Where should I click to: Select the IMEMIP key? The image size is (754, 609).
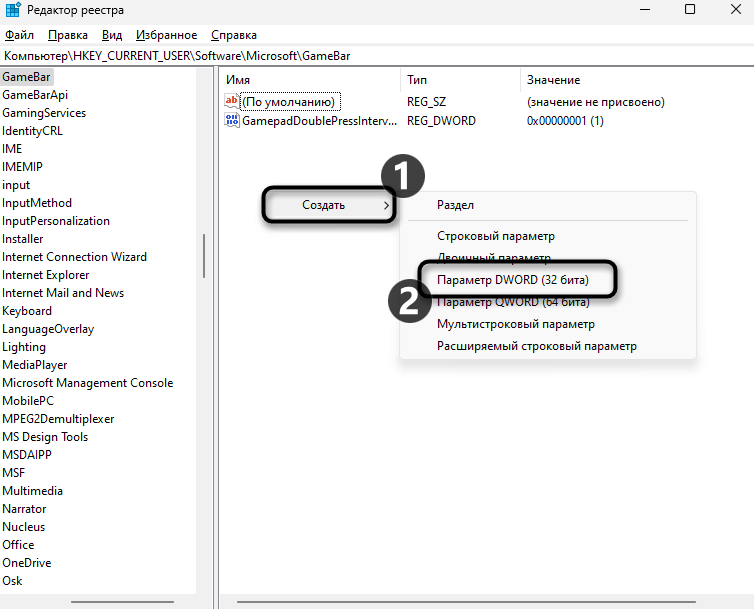(22, 167)
